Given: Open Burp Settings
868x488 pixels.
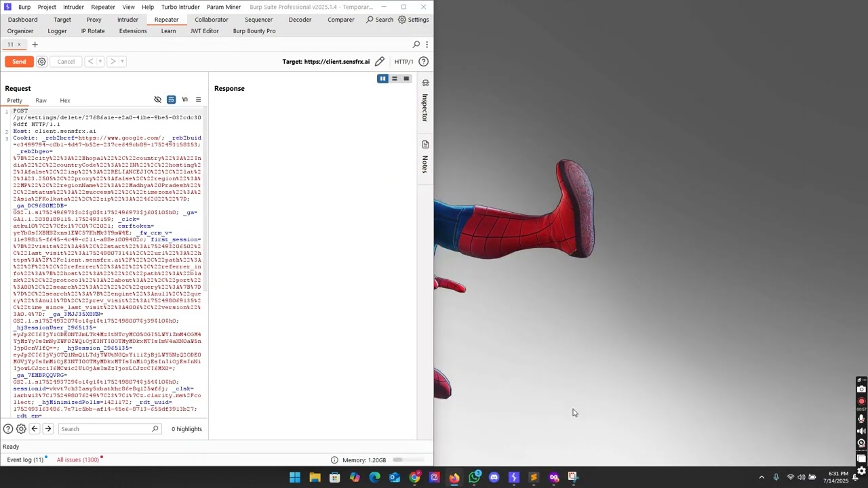Looking at the screenshot, I should click(x=414, y=20).
